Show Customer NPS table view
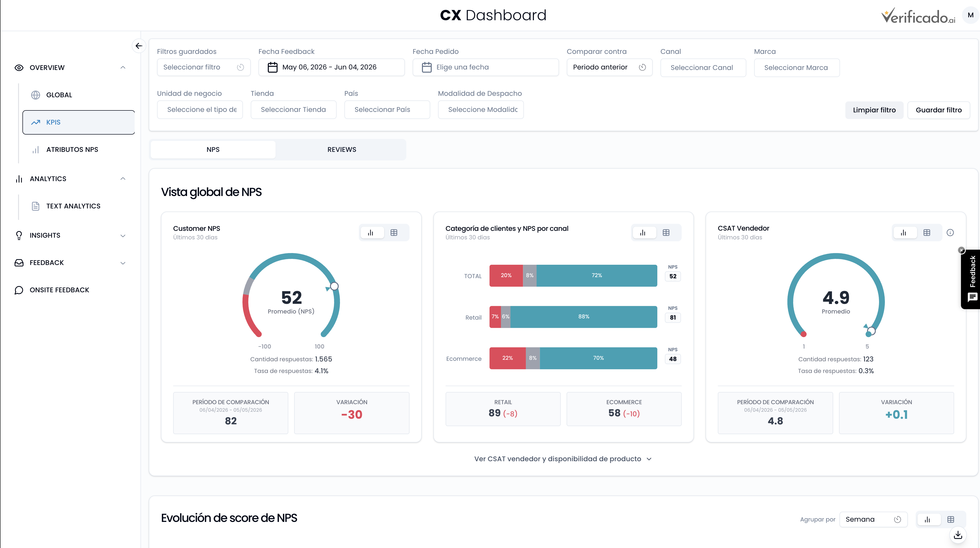This screenshot has height=548, width=980. pos(394,233)
